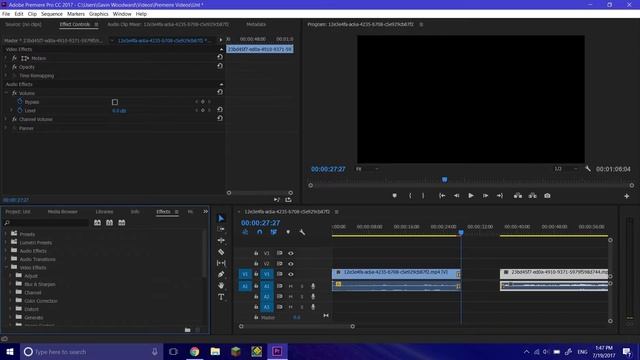Toggle Snap magnet in timeline
This screenshot has width=640, height=360.
coord(260,232)
